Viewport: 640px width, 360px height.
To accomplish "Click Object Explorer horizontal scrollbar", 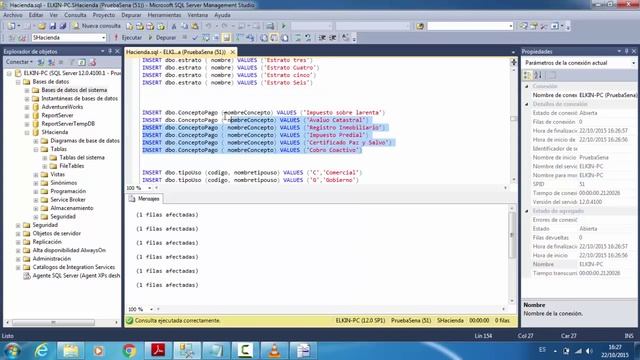I will point(61,322).
